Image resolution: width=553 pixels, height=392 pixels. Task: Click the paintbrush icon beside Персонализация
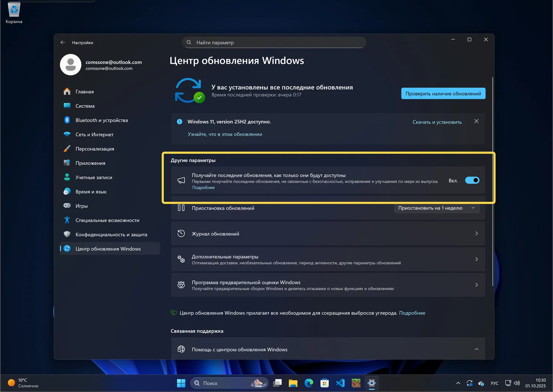coord(67,148)
